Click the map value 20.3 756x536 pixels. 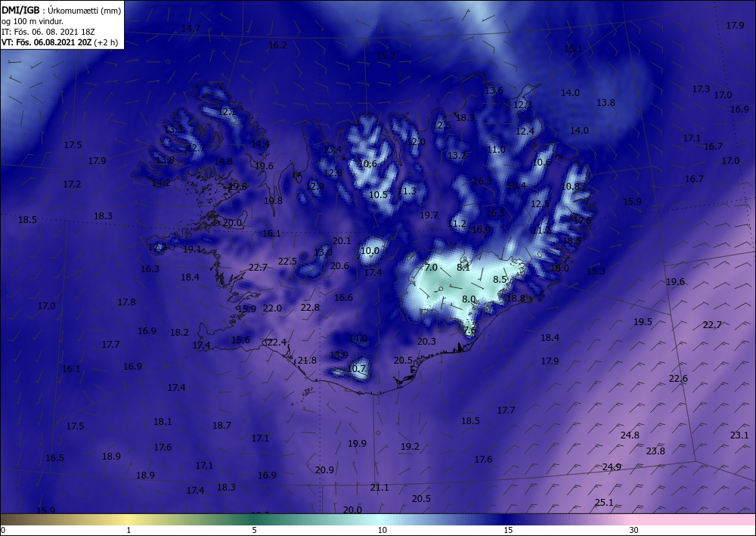click(426, 341)
